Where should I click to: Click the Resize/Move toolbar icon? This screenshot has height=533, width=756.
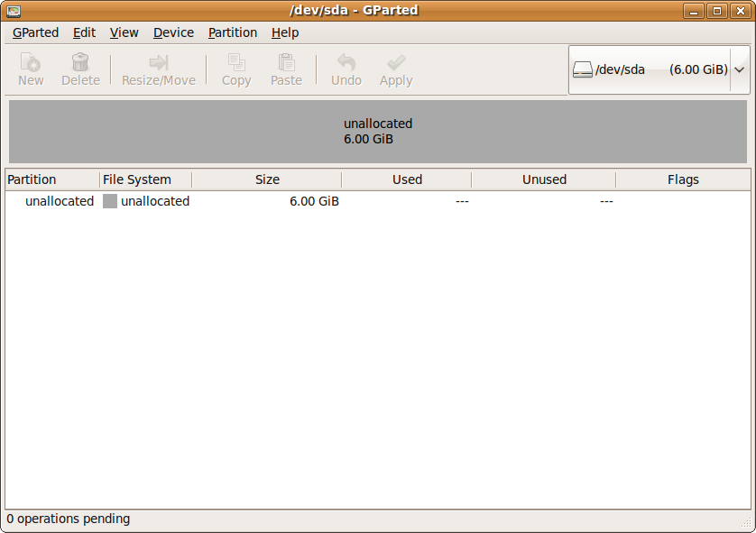coord(159,63)
